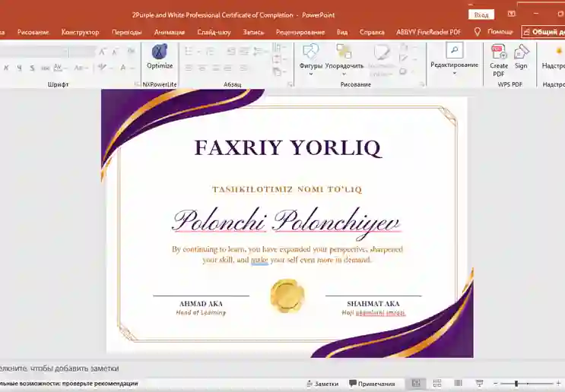Image resolution: width=565 pixels, height=392 pixels.
Task: Open character spacing AV dropdown
Action: 60,68
